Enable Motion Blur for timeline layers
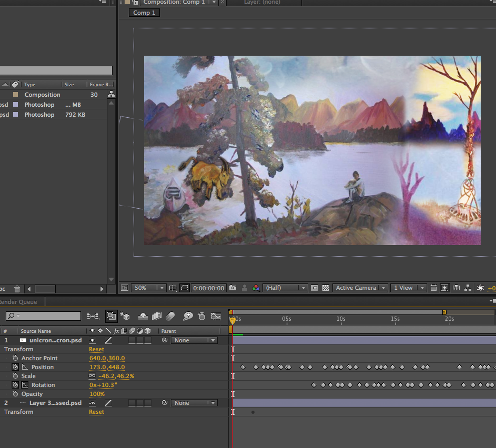This screenshot has width=496, height=448. pos(170,316)
